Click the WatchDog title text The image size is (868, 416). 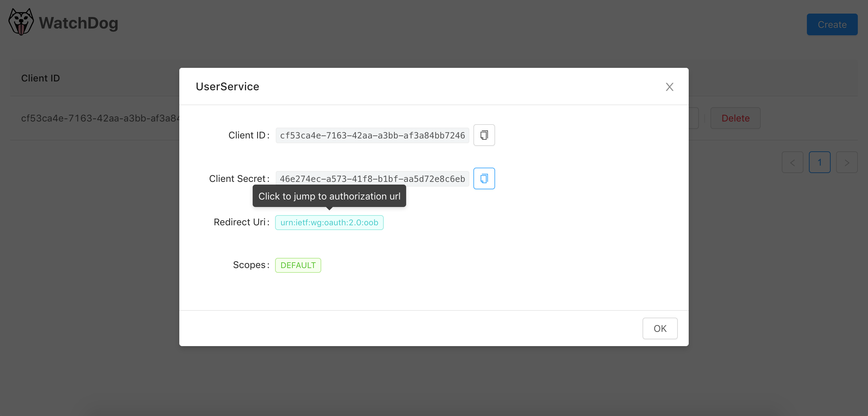pos(78,23)
